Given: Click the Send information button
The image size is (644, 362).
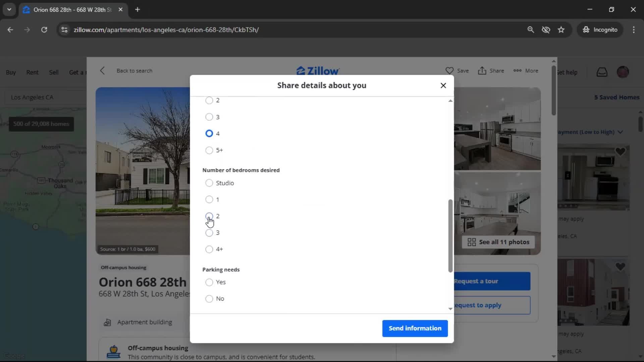Looking at the screenshot, I should point(415,328).
